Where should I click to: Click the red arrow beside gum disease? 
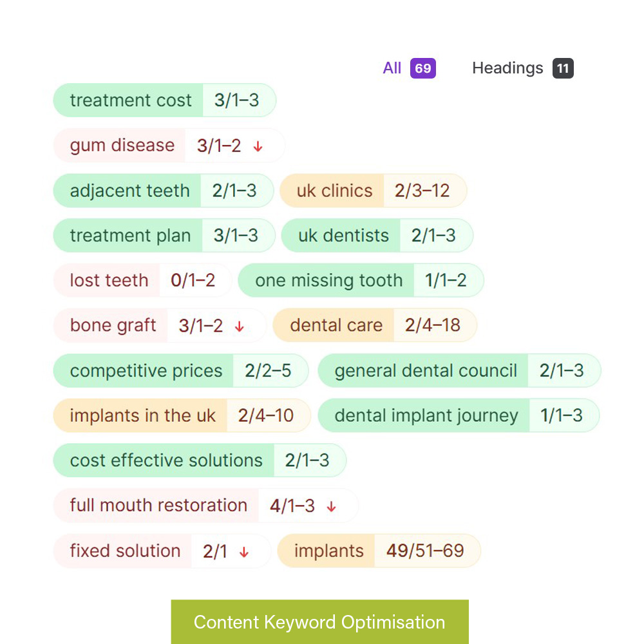(x=258, y=146)
